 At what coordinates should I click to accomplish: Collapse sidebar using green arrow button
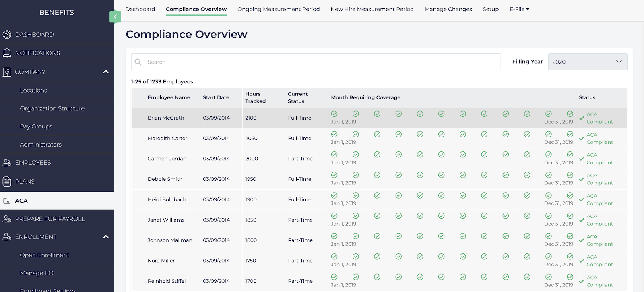pos(115,17)
